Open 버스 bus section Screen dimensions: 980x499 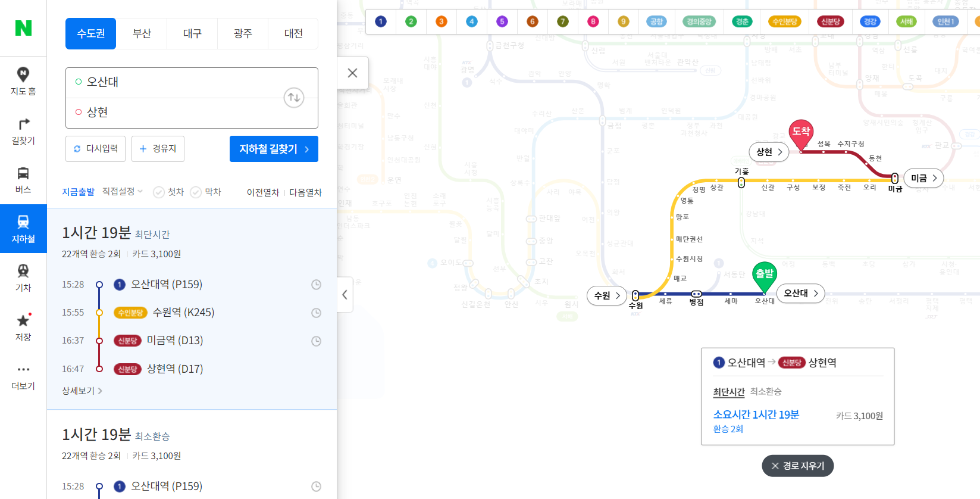click(23, 180)
